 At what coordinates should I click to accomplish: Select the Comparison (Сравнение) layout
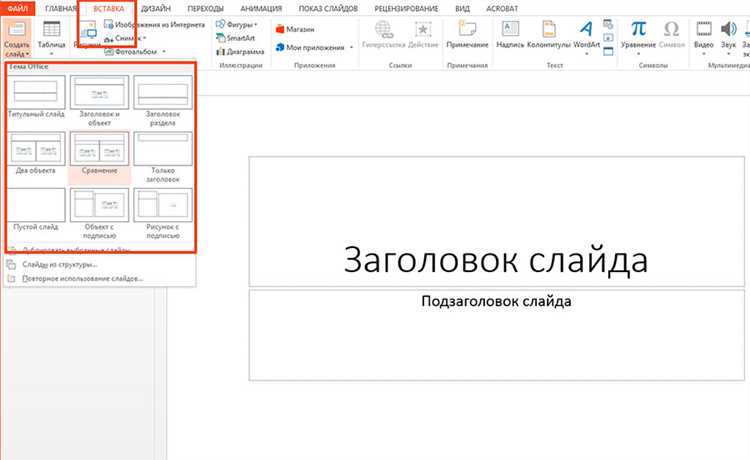[99, 152]
